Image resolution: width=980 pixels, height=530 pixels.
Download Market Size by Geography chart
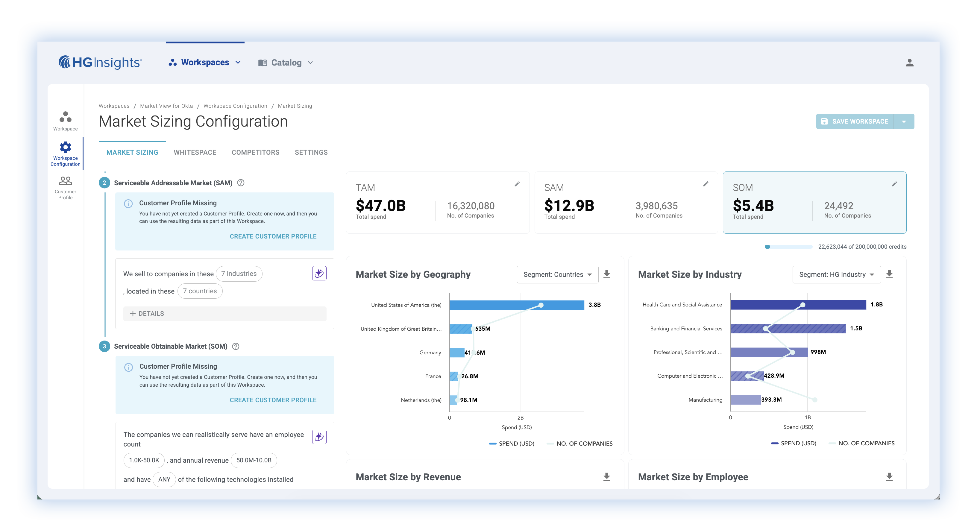point(607,274)
